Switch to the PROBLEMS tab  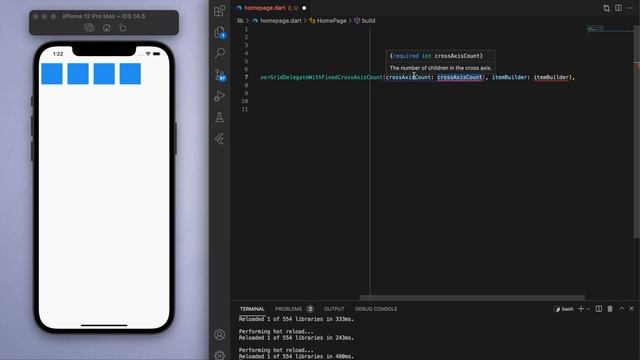(x=288, y=309)
